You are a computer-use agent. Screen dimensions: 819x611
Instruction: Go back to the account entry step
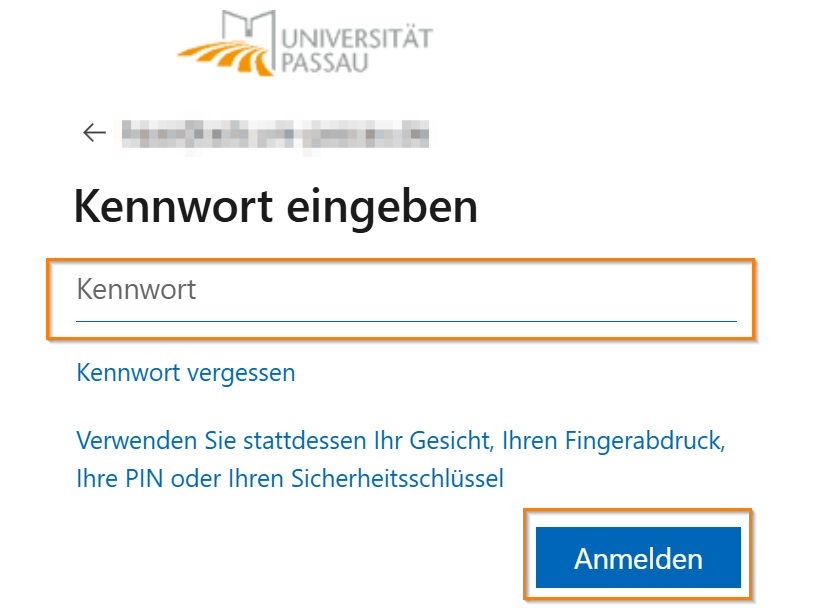95,133
